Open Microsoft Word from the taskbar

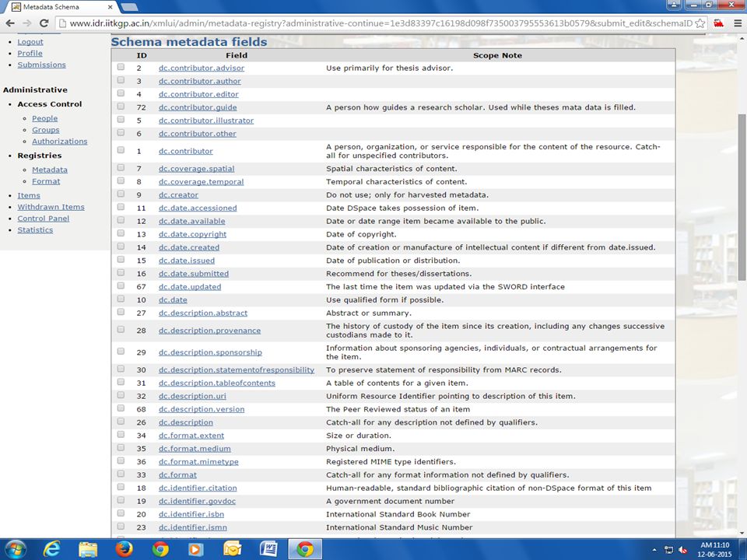click(268, 550)
